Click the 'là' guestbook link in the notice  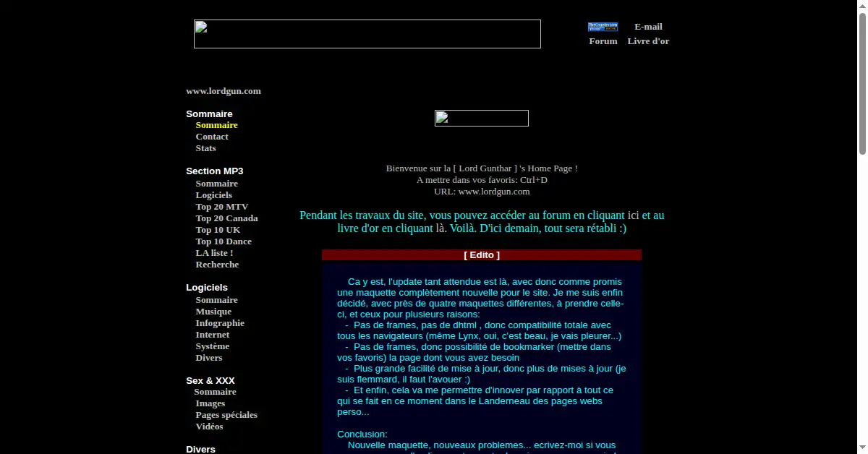point(440,228)
